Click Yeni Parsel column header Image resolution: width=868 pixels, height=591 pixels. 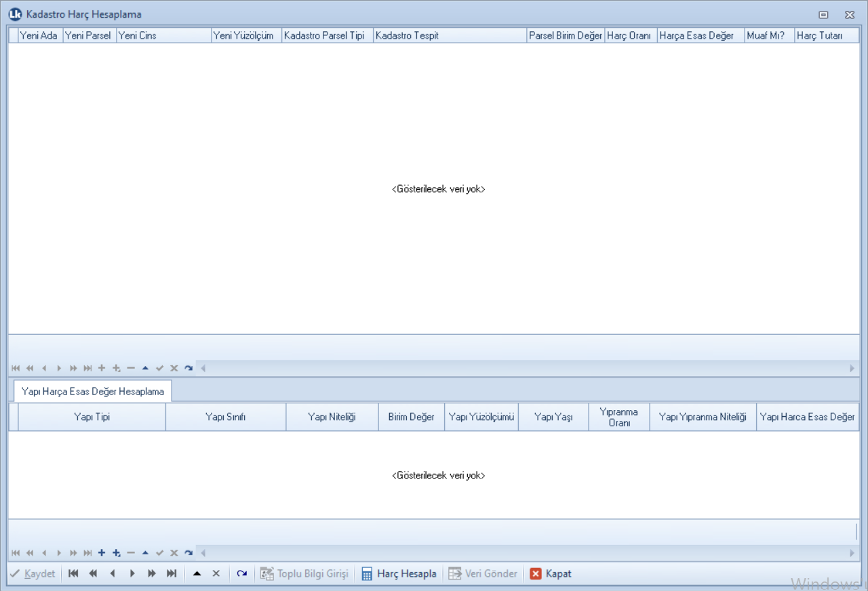coord(90,35)
